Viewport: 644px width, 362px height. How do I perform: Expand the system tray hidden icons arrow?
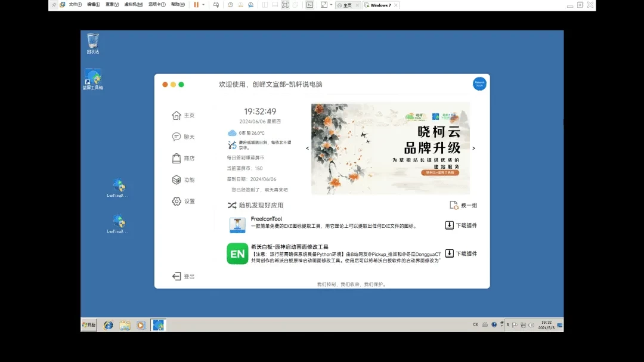[x=507, y=325]
